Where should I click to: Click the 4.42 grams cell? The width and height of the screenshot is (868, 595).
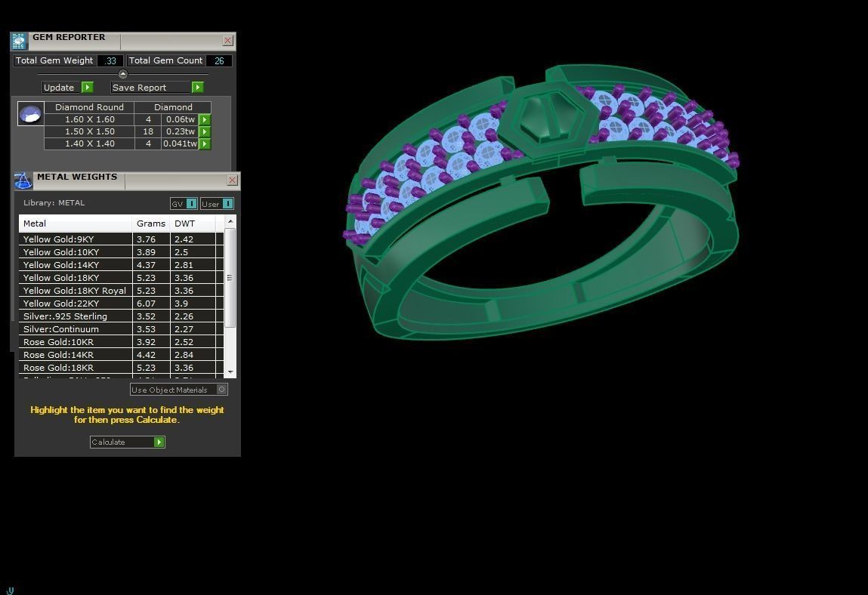[150, 355]
